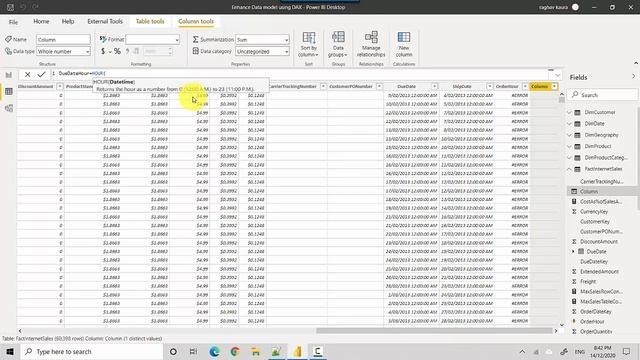Switch to Model view icon

(9, 108)
